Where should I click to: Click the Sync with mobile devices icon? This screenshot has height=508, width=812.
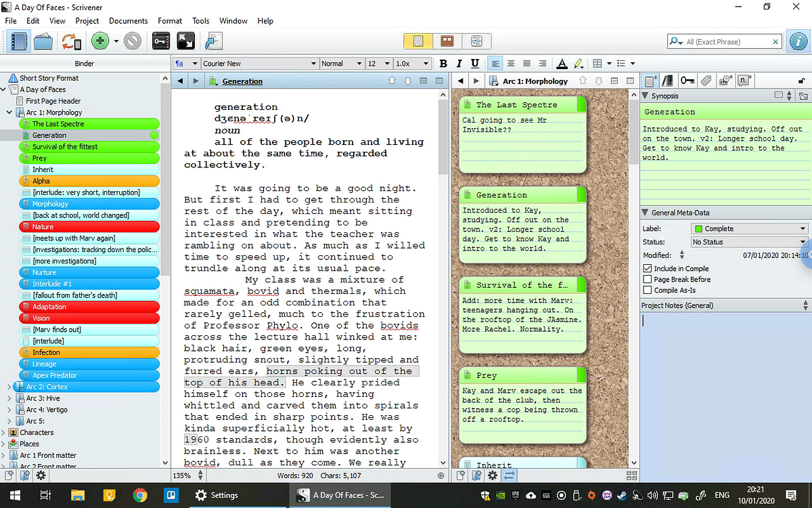(71, 41)
